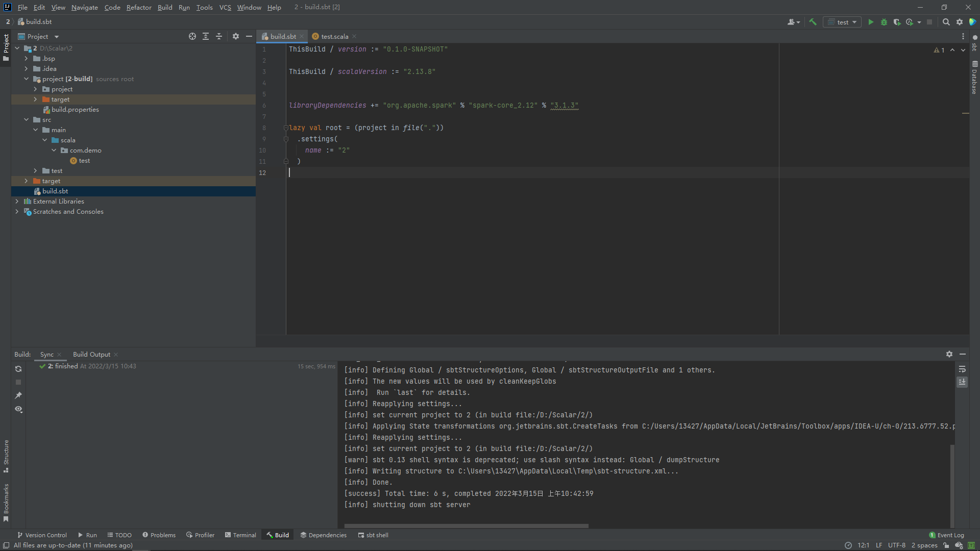Screen dimensions: 980x551
Task: Toggle the eye view icon in Build panel
Action: 18,409
